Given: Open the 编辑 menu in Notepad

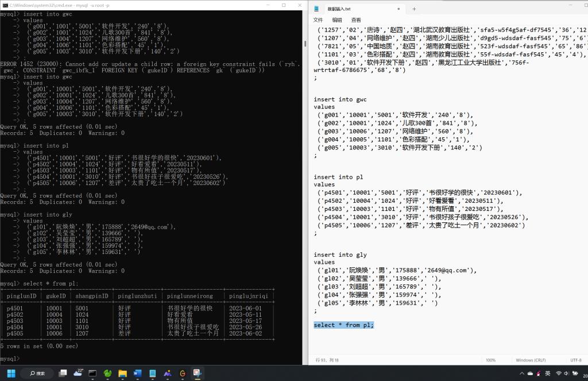Looking at the screenshot, I should click(337, 20).
